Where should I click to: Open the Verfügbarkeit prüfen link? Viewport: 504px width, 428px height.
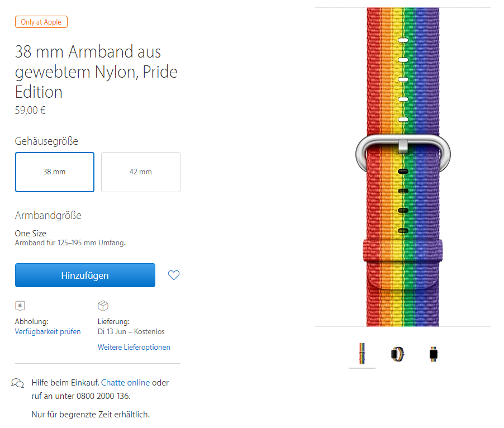47,331
